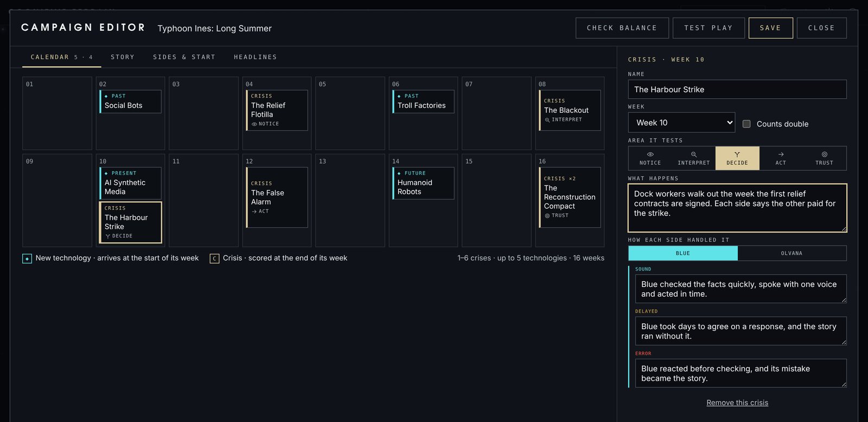This screenshot has height=422, width=868.
Task: Select empty week 15 cell
Action: [496, 201]
